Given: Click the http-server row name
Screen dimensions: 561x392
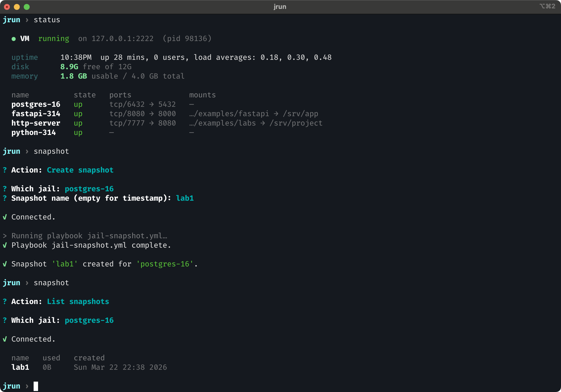Looking at the screenshot, I should pos(36,123).
